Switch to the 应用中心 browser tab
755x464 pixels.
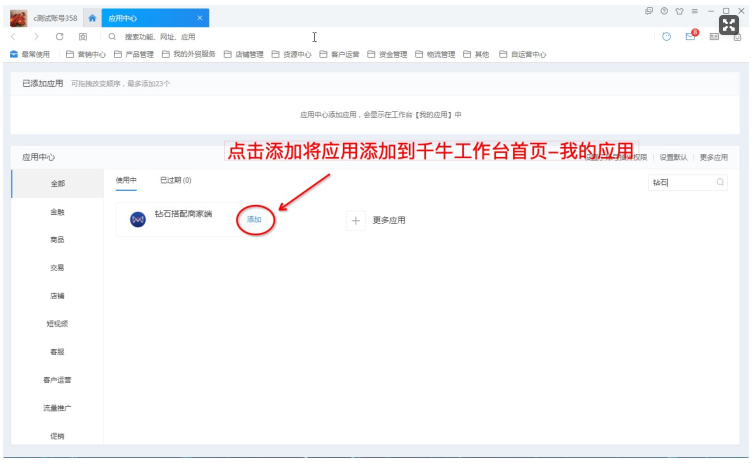[x=155, y=18]
